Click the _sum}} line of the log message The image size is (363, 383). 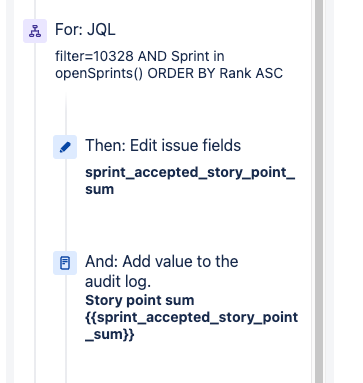coord(110,334)
